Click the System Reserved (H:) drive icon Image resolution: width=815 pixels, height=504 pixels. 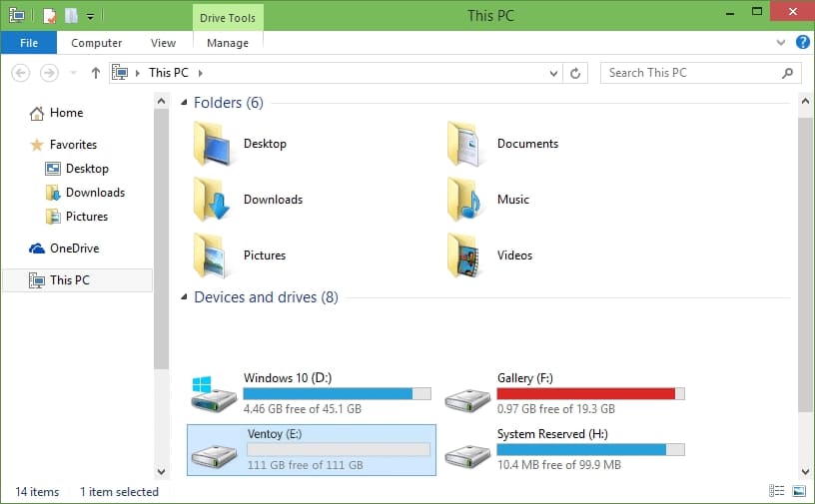click(x=467, y=450)
